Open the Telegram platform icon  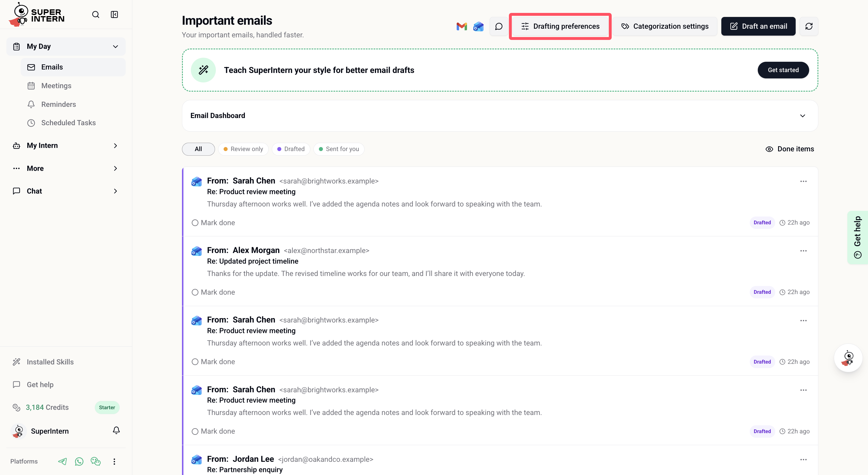62,461
